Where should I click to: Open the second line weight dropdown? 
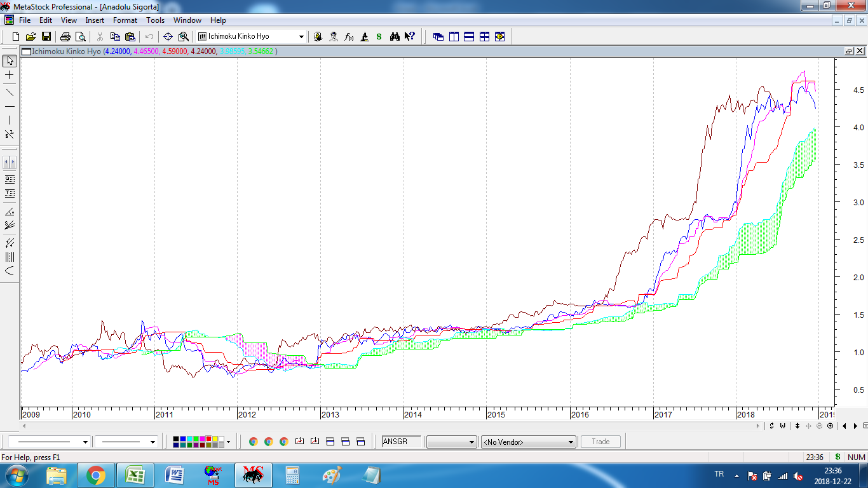click(x=153, y=442)
